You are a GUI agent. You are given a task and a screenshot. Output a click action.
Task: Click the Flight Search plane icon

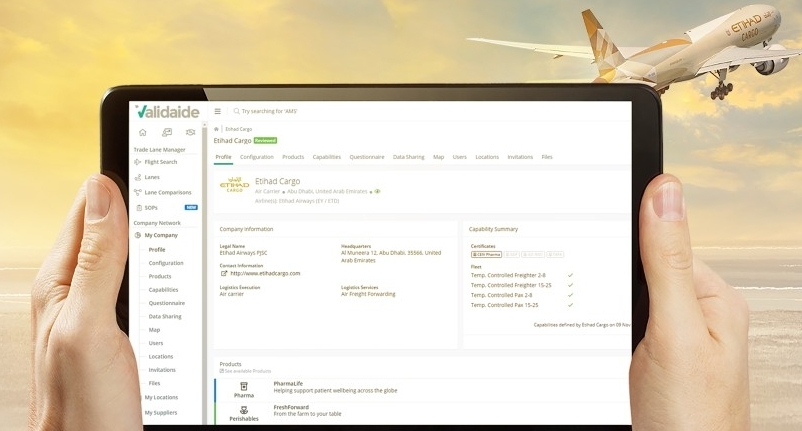138,162
